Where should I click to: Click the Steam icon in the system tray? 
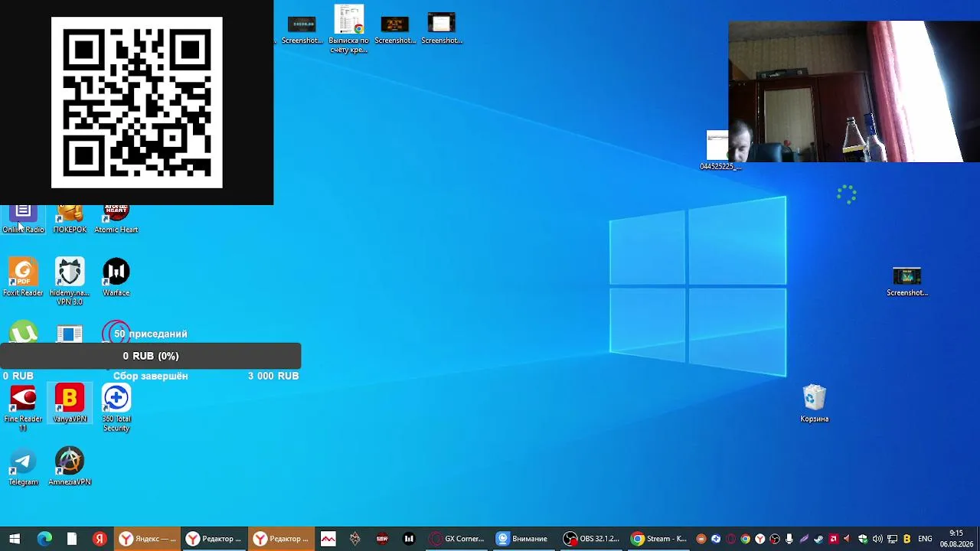point(818,539)
